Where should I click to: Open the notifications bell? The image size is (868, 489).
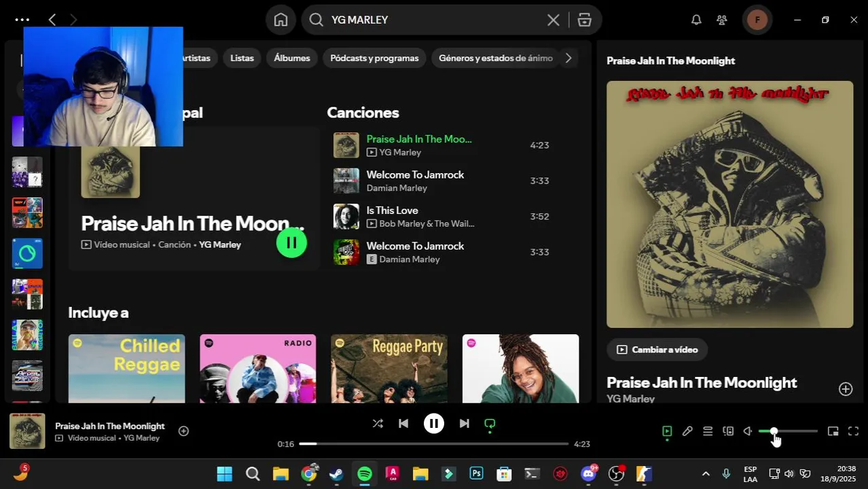(696, 20)
